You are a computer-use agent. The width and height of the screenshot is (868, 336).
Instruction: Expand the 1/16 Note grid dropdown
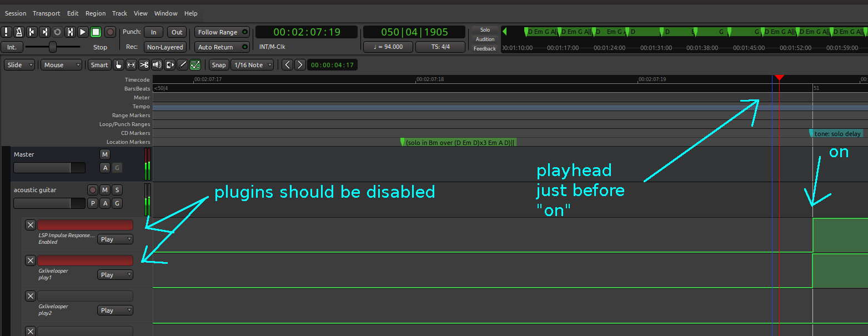point(253,65)
